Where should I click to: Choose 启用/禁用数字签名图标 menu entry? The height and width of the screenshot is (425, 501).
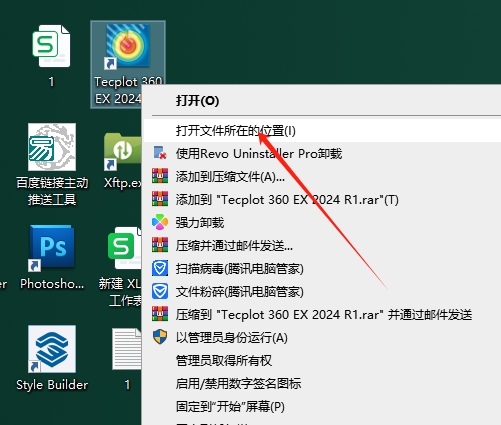coord(322,384)
